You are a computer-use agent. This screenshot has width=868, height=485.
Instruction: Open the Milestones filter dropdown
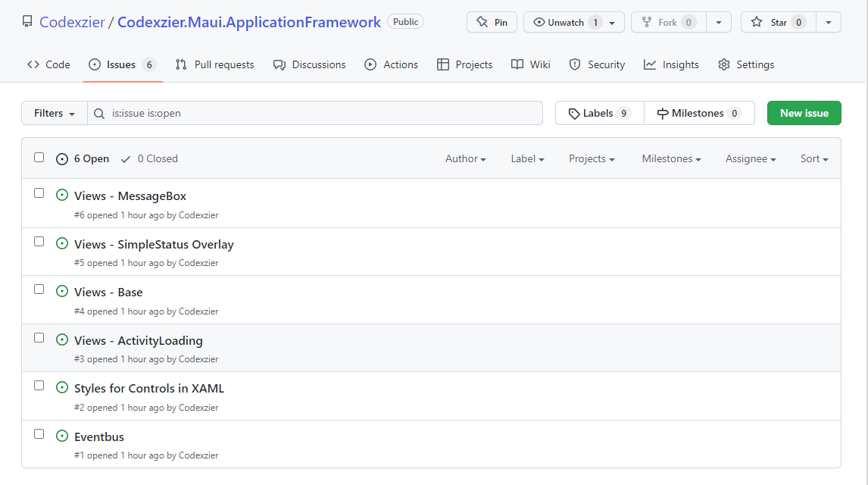pos(672,159)
